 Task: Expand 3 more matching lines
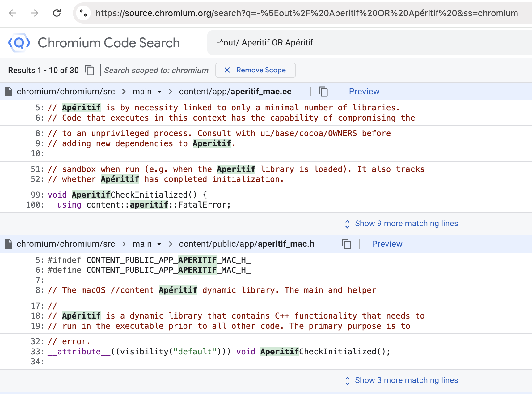401,380
